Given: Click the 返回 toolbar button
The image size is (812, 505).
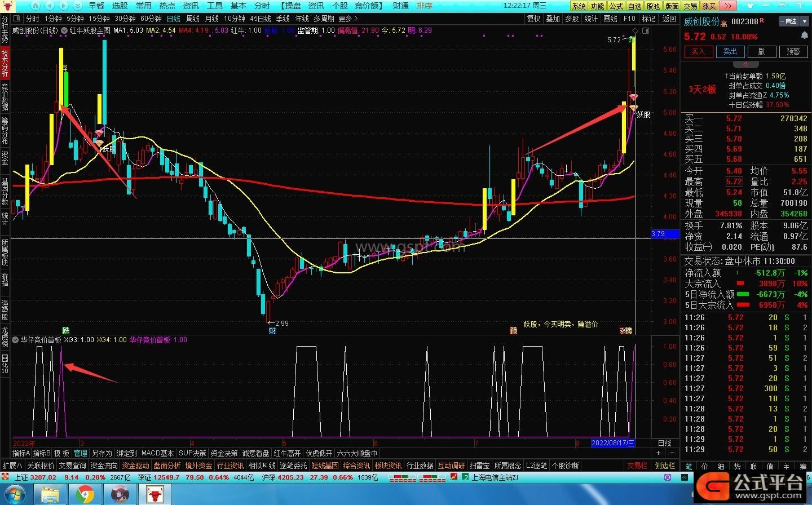Looking at the screenshot, I should [669, 19].
